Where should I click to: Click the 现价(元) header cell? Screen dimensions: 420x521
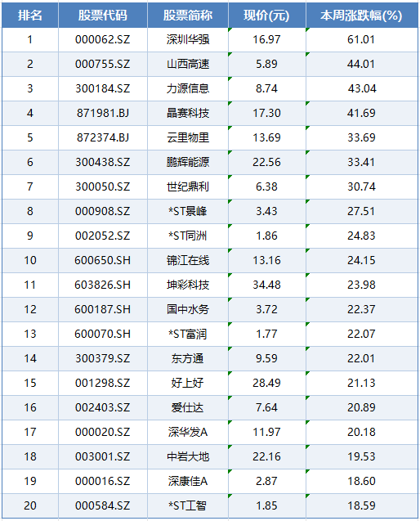(x=267, y=16)
